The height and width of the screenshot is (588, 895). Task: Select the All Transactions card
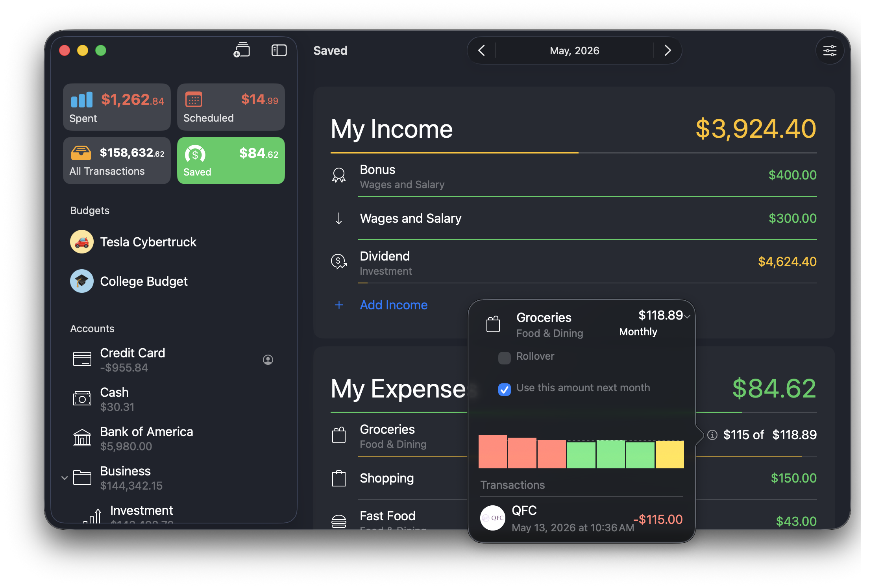[x=117, y=161]
